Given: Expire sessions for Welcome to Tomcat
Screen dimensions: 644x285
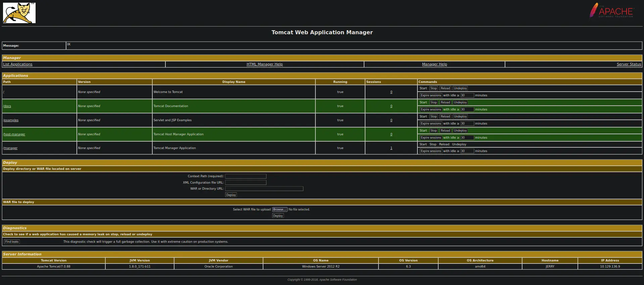Looking at the screenshot, I should pyautogui.click(x=431, y=95).
